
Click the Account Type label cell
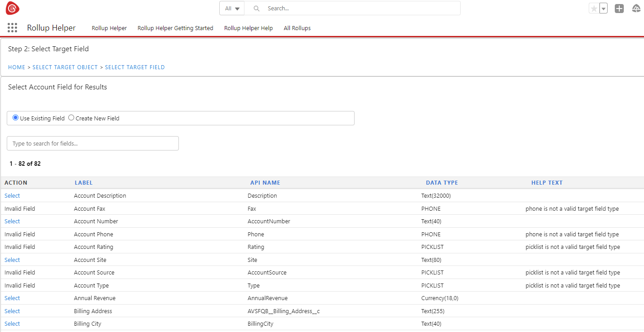(92, 286)
